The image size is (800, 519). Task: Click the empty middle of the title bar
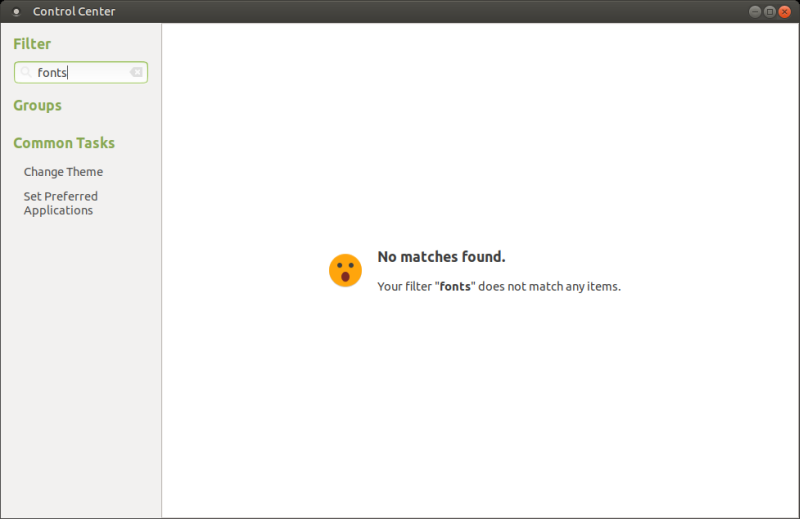coord(400,11)
